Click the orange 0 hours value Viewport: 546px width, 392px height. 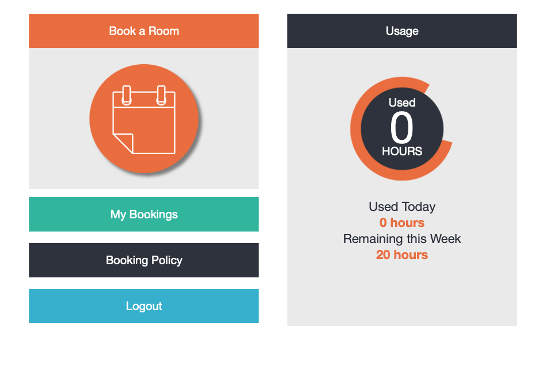pyautogui.click(x=402, y=223)
